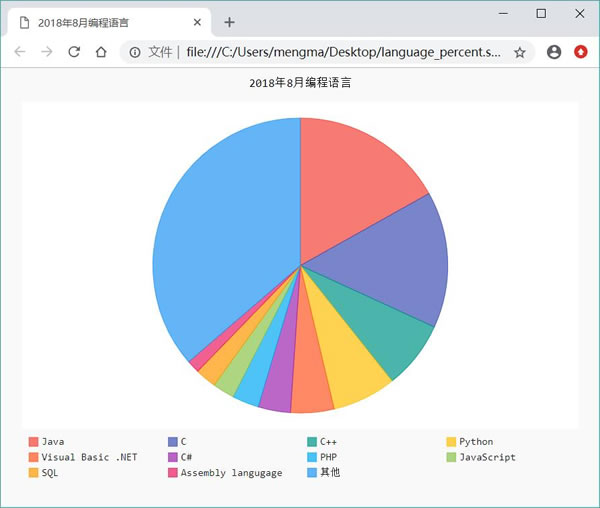This screenshot has width=600, height=508.
Task: Toggle the PHP legend swatch
Action: (312, 457)
